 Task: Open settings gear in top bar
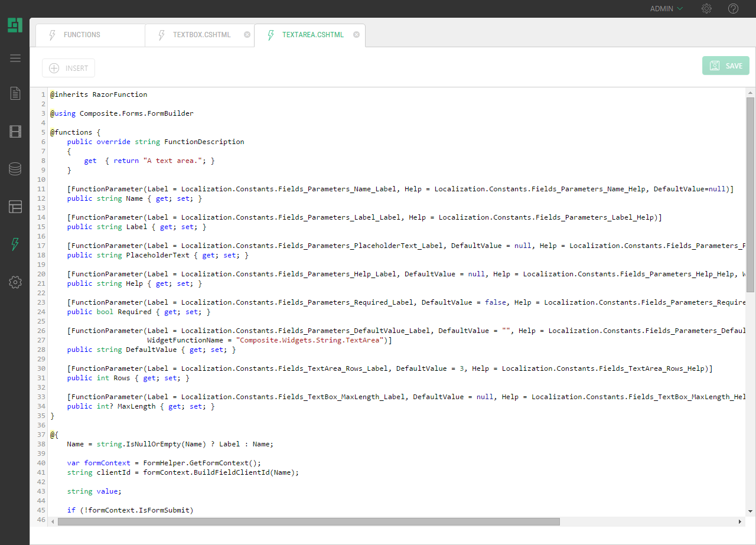pyautogui.click(x=706, y=9)
